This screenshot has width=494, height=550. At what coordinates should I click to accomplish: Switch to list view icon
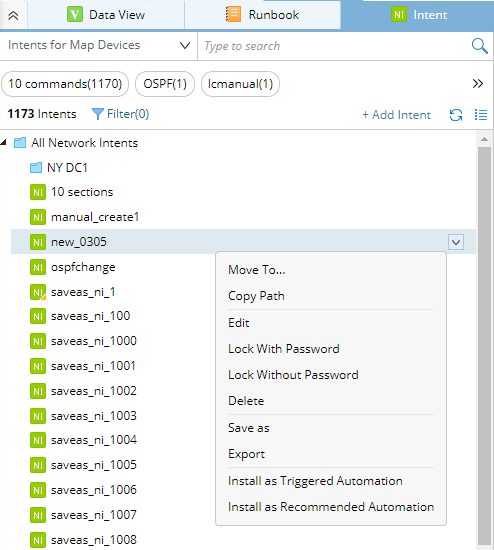(481, 115)
